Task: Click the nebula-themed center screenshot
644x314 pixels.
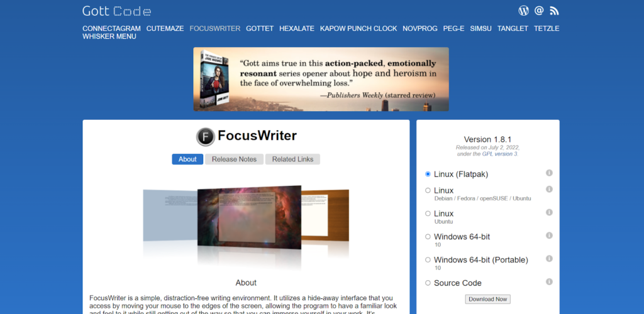Action: tap(249, 217)
